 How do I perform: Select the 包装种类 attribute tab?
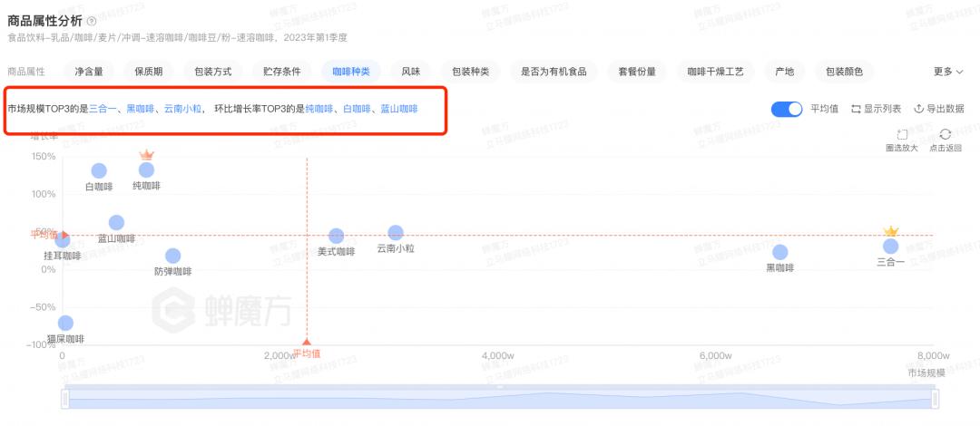471,72
